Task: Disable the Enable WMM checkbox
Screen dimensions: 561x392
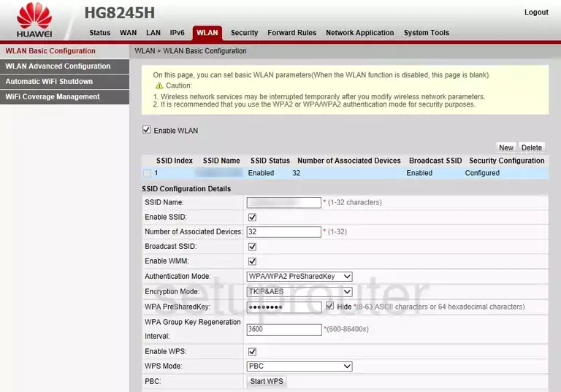Action: 252,261
